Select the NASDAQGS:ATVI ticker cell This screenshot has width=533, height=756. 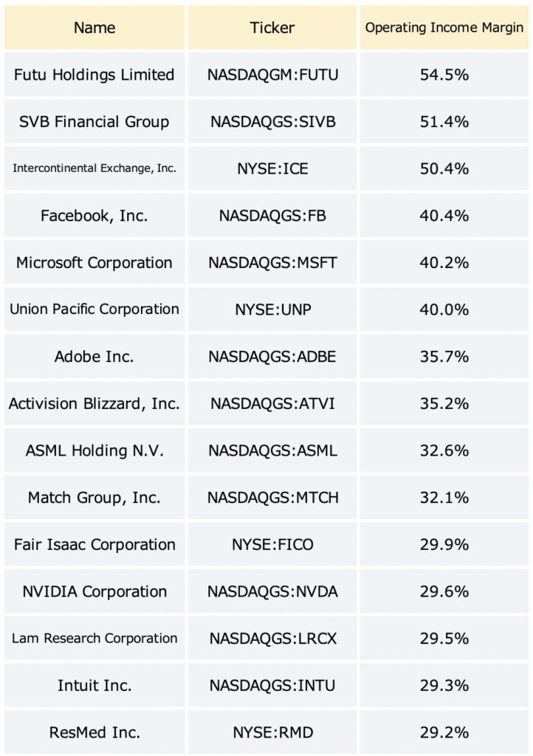(x=272, y=403)
